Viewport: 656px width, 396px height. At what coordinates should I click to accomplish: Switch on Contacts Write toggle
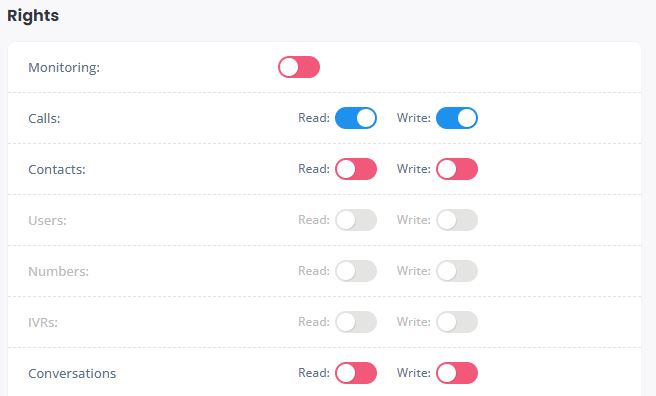click(x=457, y=169)
